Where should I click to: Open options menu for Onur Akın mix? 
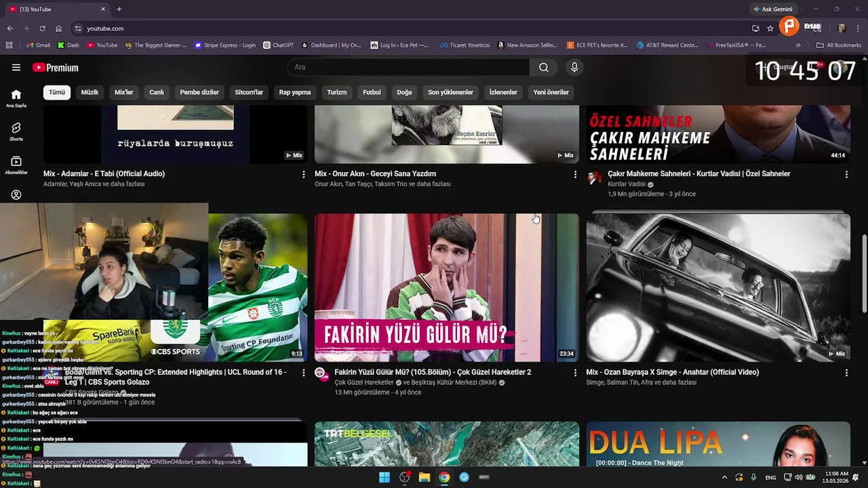tap(575, 174)
